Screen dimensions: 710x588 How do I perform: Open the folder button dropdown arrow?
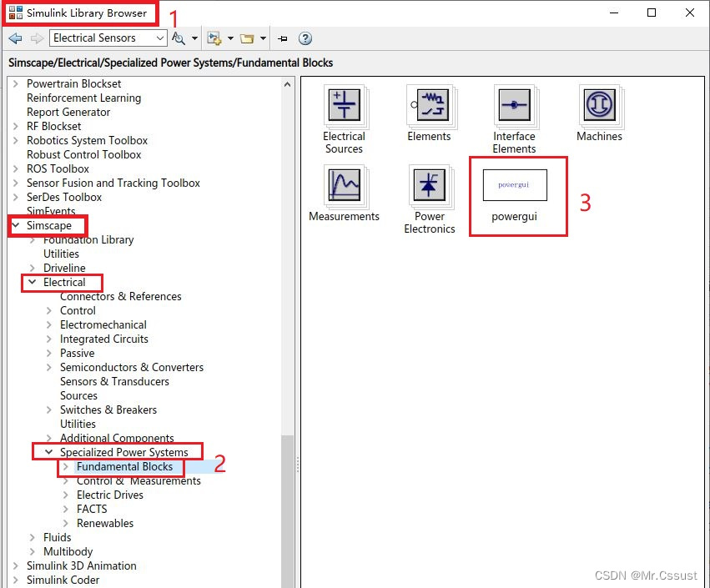(x=263, y=38)
